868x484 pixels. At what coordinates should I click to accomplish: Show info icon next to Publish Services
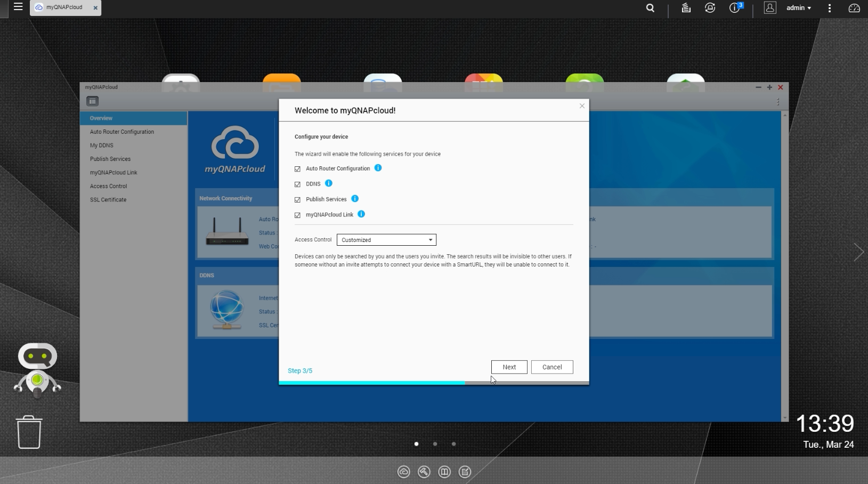click(355, 199)
